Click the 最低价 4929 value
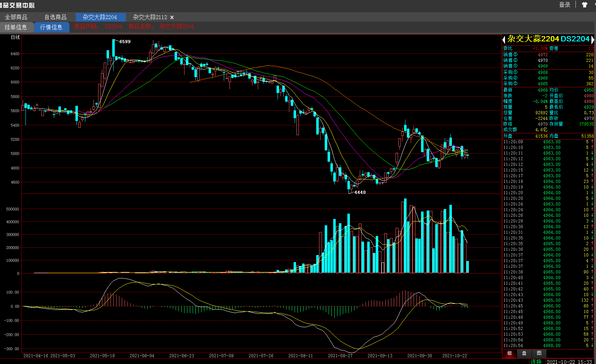The height and width of the screenshot is (364, 596). (589, 107)
